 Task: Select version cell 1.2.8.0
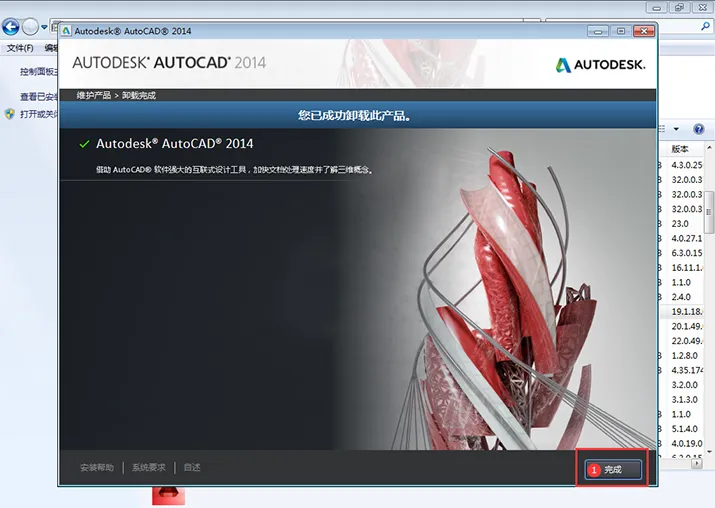pos(684,355)
